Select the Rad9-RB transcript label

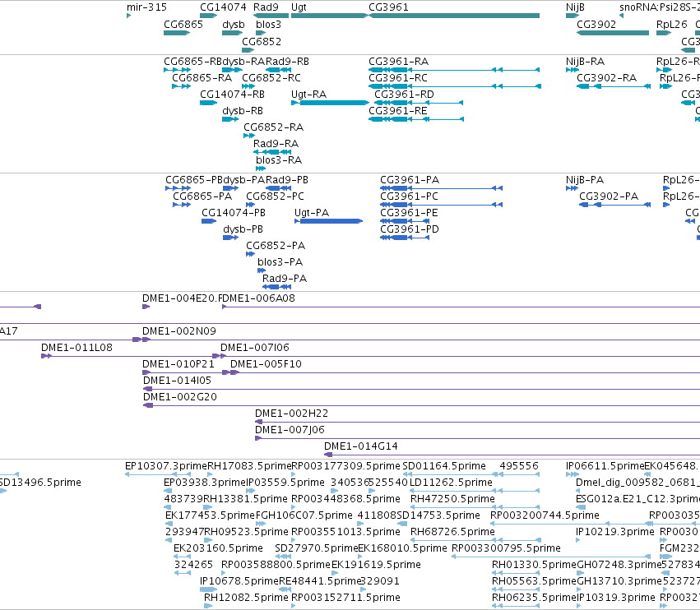[x=287, y=61]
